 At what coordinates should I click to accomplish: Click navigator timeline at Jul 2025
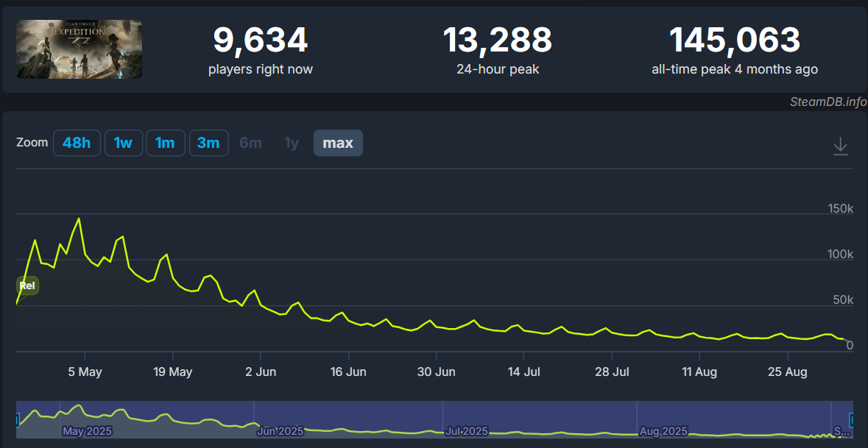click(467, 430)
